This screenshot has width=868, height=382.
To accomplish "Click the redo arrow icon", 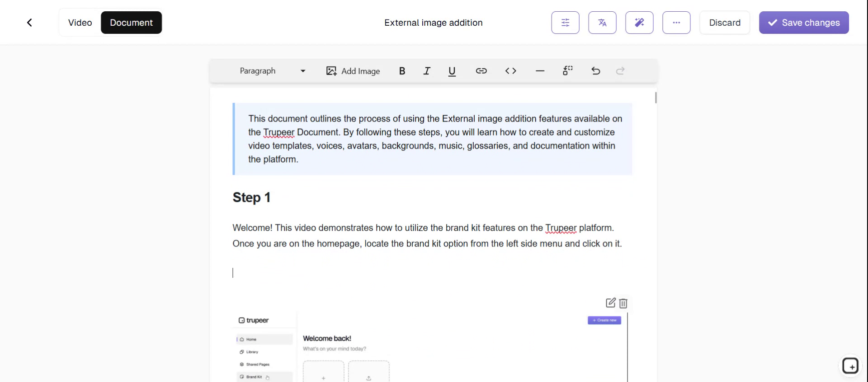I will 620,71.
